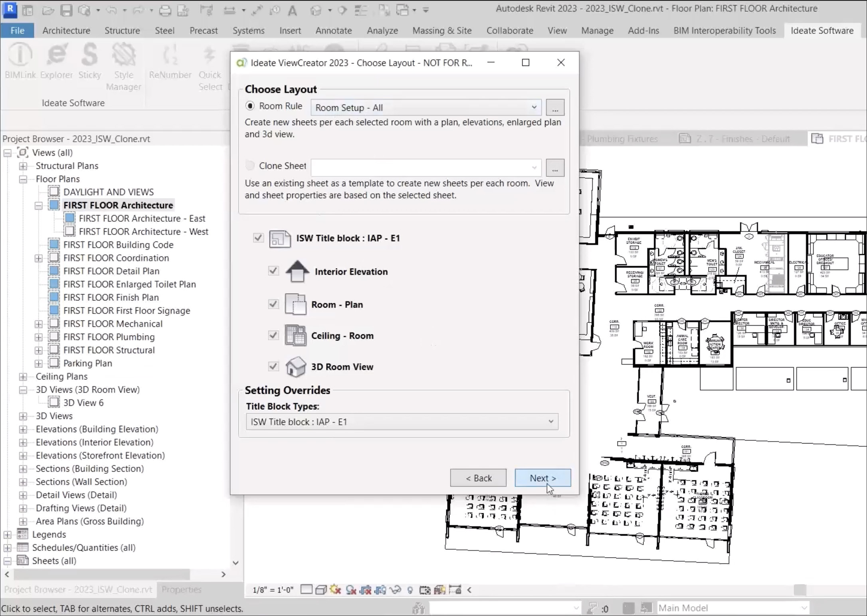Toggle ISW Title block : IAP - E1 checkbox

point(258,238)
